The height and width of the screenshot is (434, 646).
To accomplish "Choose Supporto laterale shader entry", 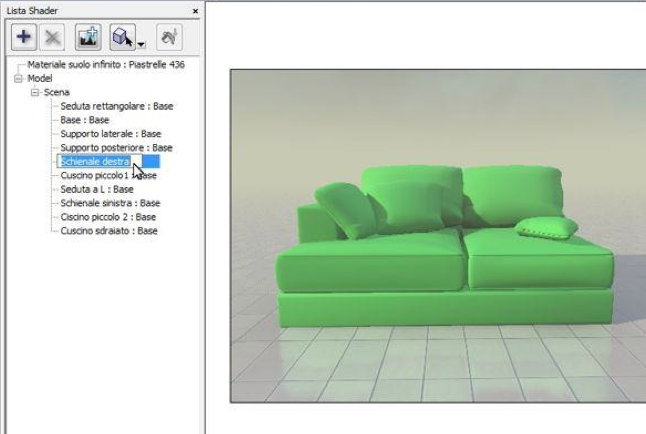I will pos(110,133).
